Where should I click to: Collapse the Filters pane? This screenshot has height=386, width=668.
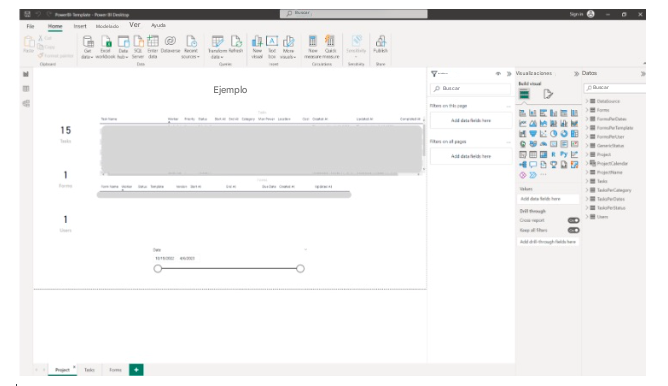(509, 74)
